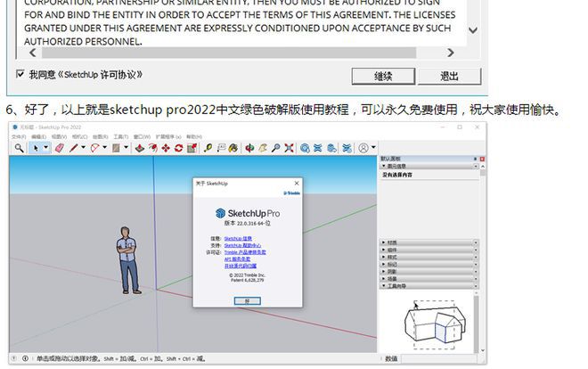Open the 相机(C) menu
This screenshot has height=369, width=588.
(79, 137)
